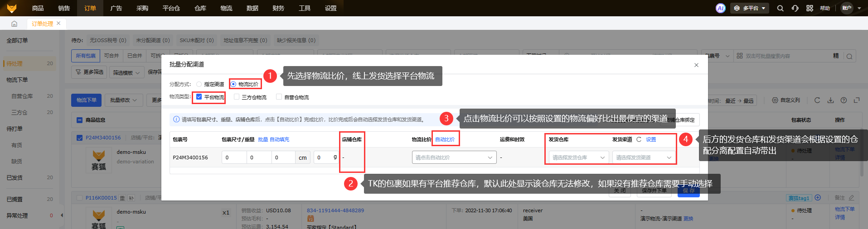This screenshot has width=868, height=229.
Task: Click the first package dimension input
Action: [x=234, y=157]
